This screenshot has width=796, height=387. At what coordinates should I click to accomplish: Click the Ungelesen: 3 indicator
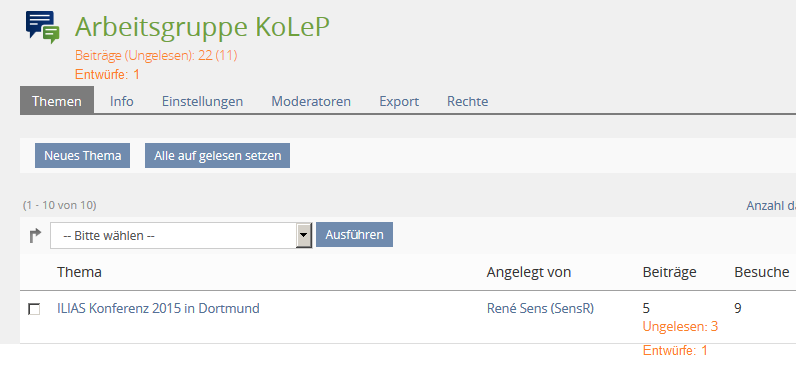pos(680,327)
